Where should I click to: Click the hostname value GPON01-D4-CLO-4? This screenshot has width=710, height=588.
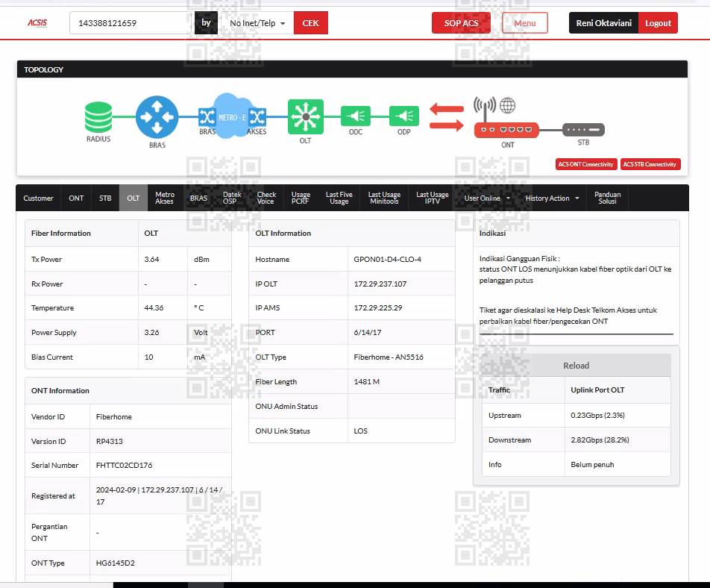pos(388,260)
